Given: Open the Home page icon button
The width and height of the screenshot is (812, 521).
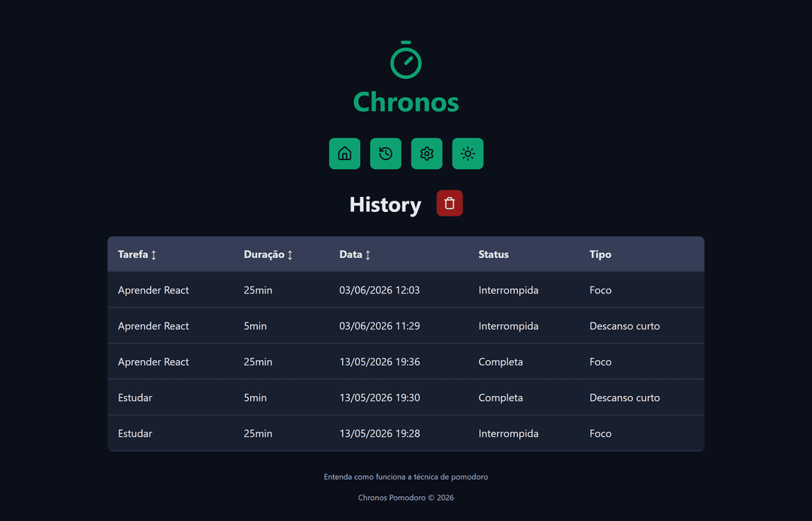Looking at the screenshot, I should 344,153.
